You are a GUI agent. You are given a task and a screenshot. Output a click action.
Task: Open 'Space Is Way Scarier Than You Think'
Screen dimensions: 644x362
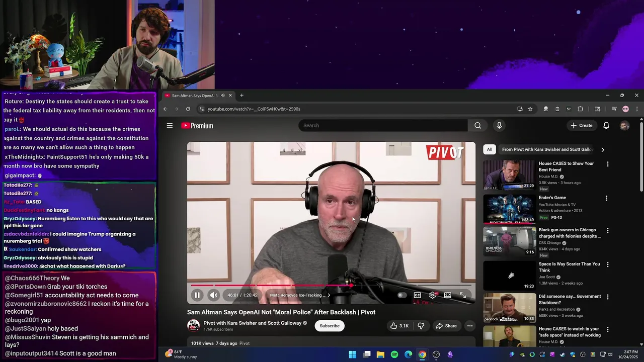pos(569,267)
